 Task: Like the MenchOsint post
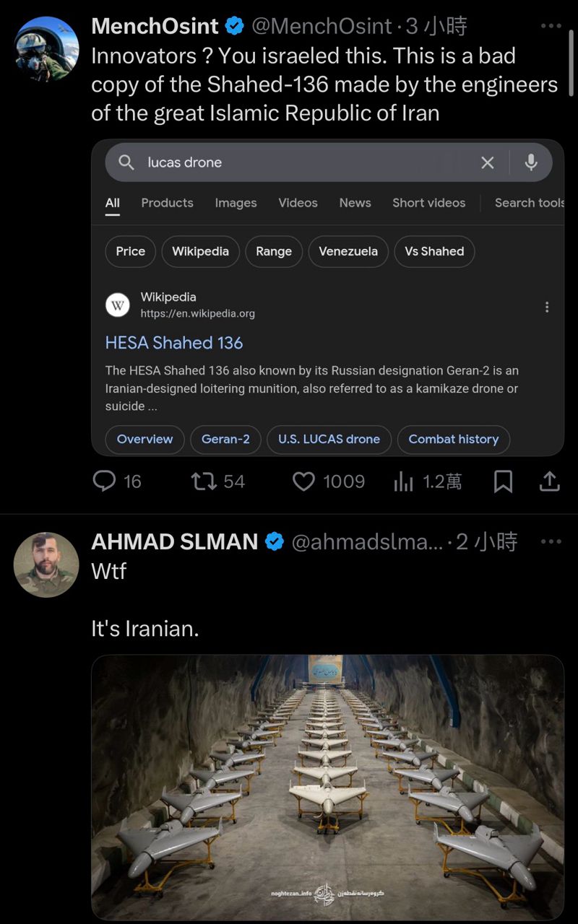303,481
